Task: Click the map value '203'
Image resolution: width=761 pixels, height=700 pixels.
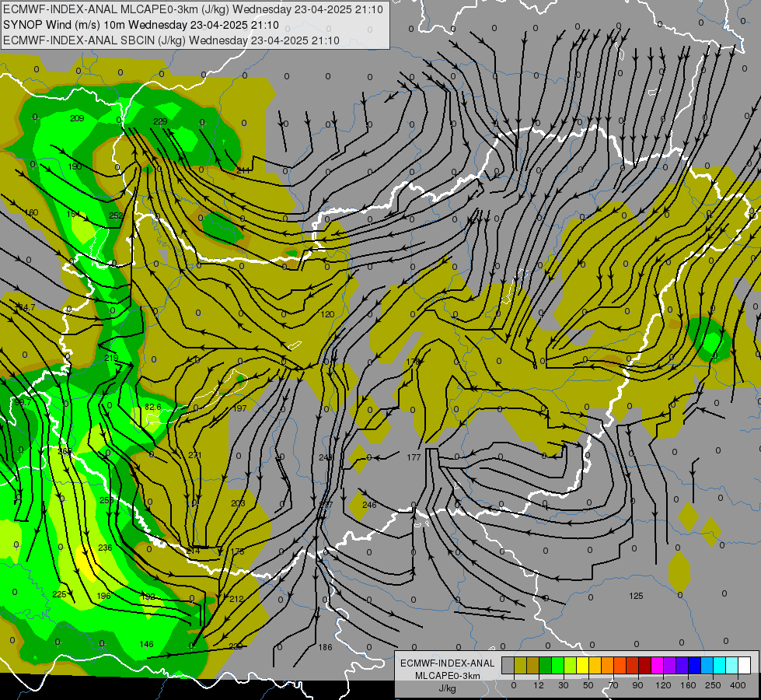Action: tap(238, 503)
